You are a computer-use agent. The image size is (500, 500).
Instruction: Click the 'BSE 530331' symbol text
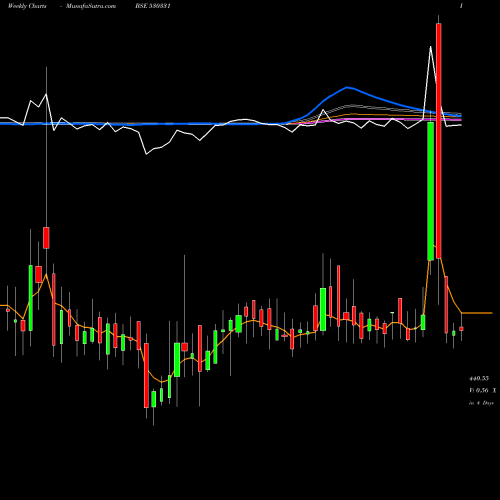[x=153, y=6]
